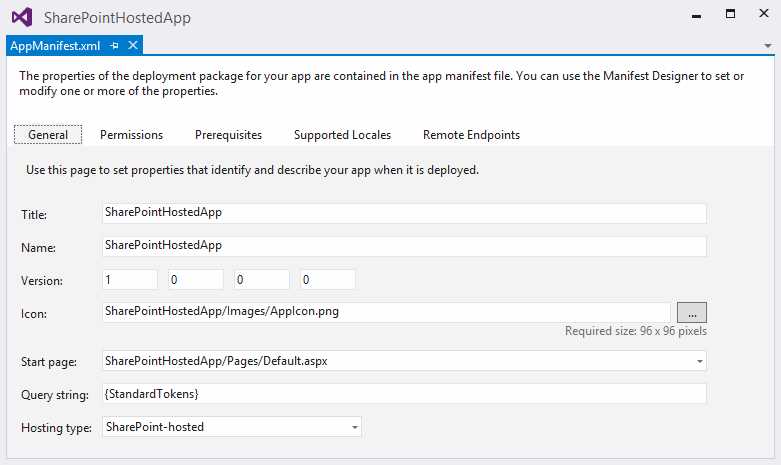
Task: Click into the Name text field
Action: pyautogui.click(x=404, y=246)
